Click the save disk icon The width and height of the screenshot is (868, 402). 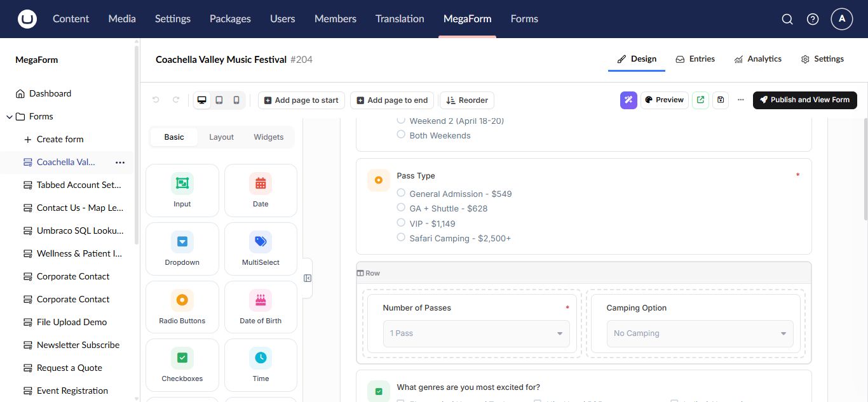coord(720,100)
